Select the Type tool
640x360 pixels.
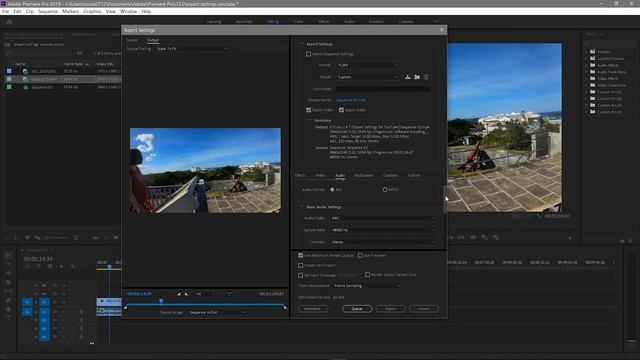tap(9, 318)
